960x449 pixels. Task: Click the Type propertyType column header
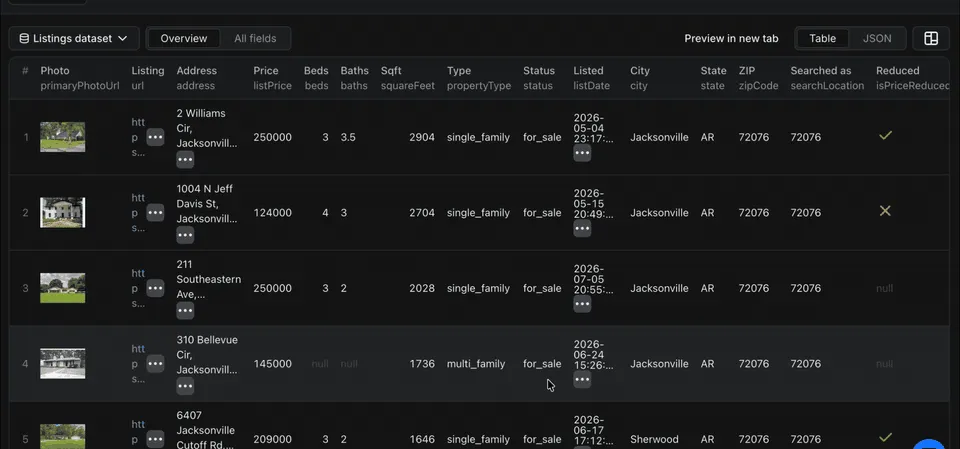coord(479,78)
